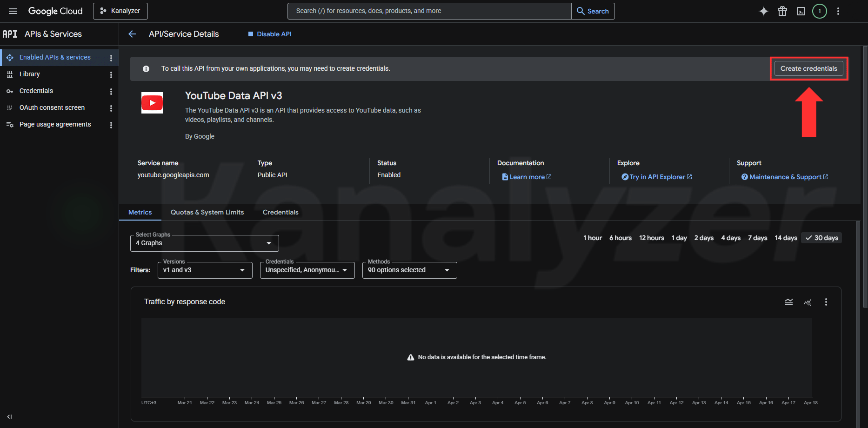The image size is (868, 428).
Task: Open Learn more documentation link
Action: 527,177
